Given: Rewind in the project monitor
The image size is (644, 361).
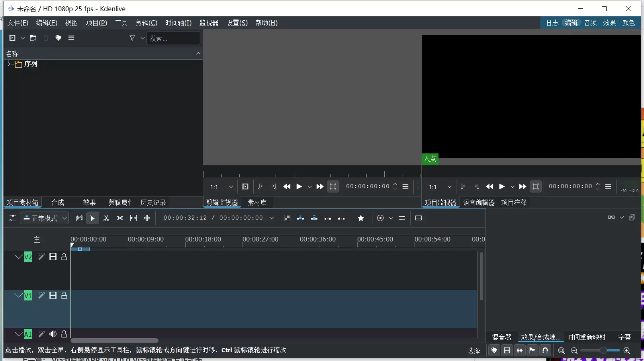Looking at the screenshot, I should (489, 186).
